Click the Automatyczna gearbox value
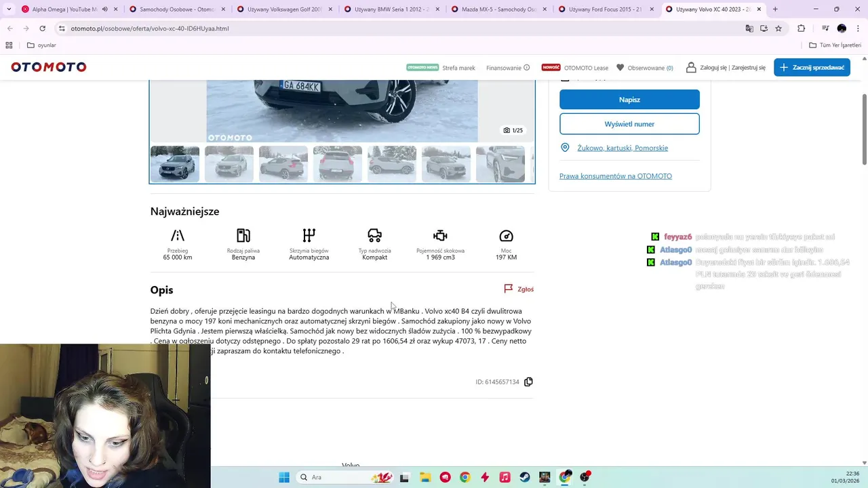Image resolution: width=868 pixels, height=488 pixels. pyautogui.click(x=309, y=258)
